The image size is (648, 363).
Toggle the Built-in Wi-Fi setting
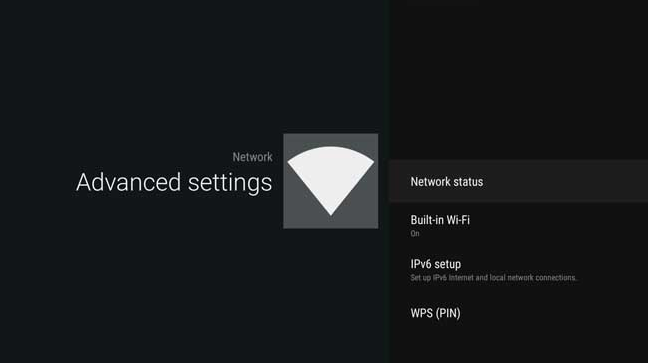click(518, 225)
